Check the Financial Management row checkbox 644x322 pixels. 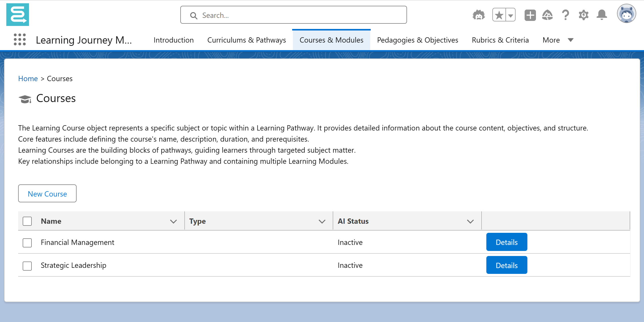[27, 243]
